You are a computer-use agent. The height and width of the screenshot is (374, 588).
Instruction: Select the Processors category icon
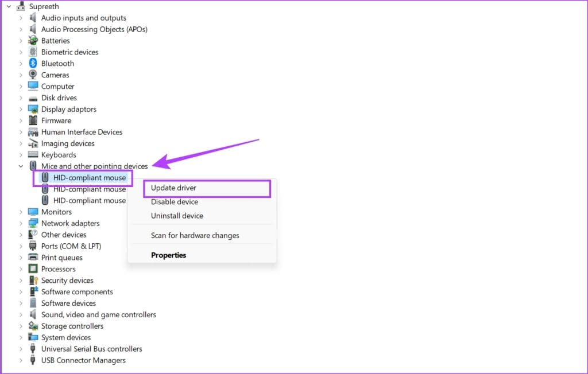click(x=33, y=268)
